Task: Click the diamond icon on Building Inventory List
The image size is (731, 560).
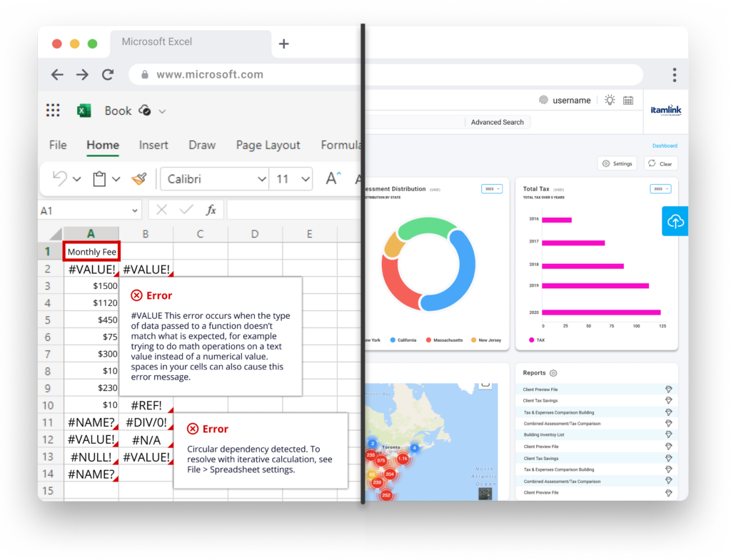Action: click(668, 434)
